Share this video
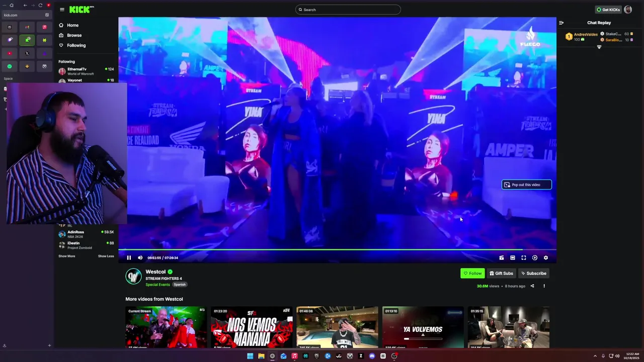 (x=532, y=286)
